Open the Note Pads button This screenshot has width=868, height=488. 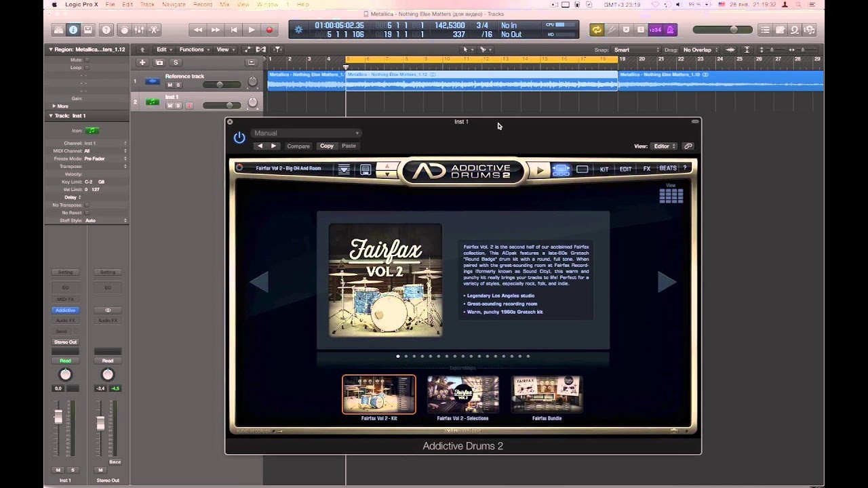pyautogui.click(x=780, y=30)
